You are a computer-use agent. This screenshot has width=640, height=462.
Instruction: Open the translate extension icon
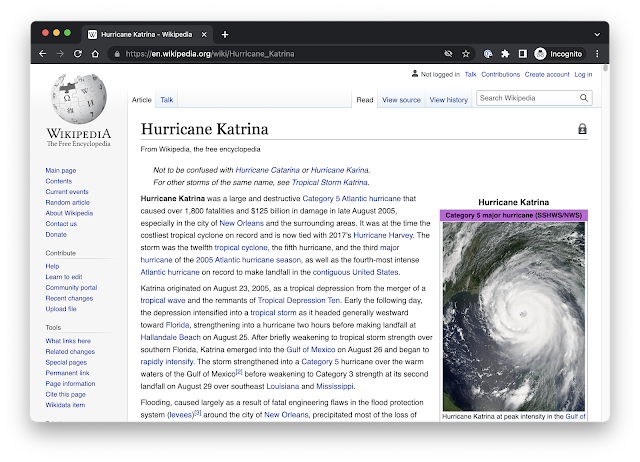488,54
